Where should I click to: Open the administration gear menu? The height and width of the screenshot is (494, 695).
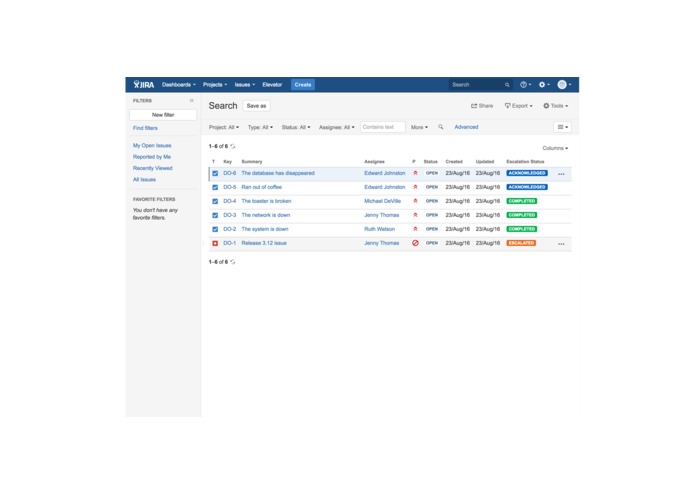click(544, 85)
